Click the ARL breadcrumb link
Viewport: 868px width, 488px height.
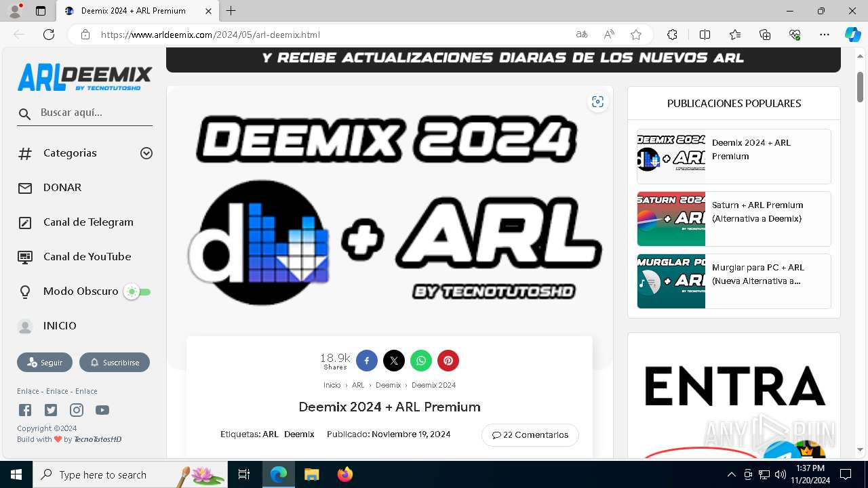358,385
